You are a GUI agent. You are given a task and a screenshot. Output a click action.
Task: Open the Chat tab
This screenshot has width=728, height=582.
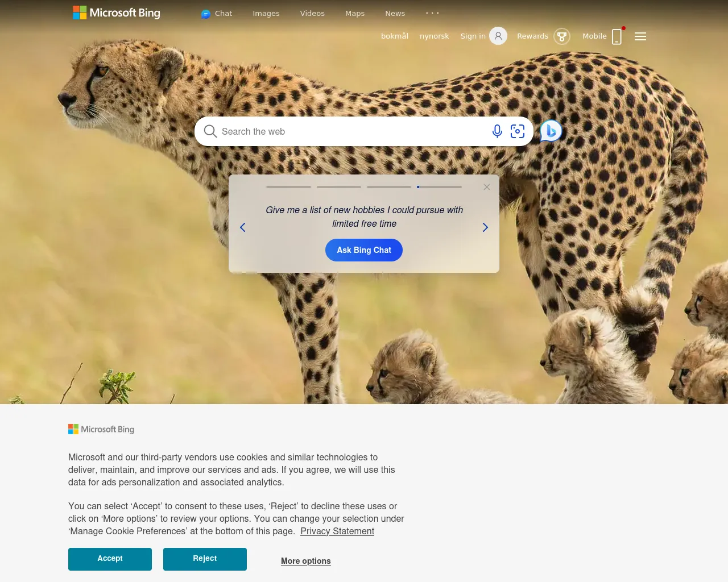[x=217, y=14]
